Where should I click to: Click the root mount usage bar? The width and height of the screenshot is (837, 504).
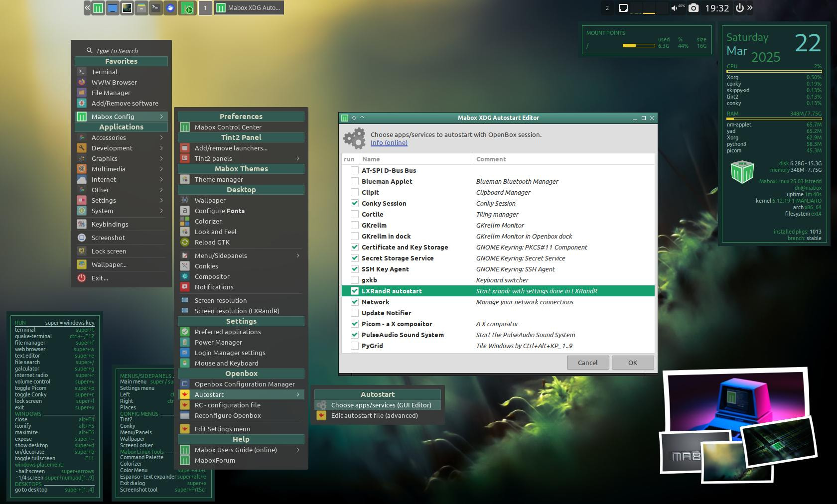pos(638,46)
